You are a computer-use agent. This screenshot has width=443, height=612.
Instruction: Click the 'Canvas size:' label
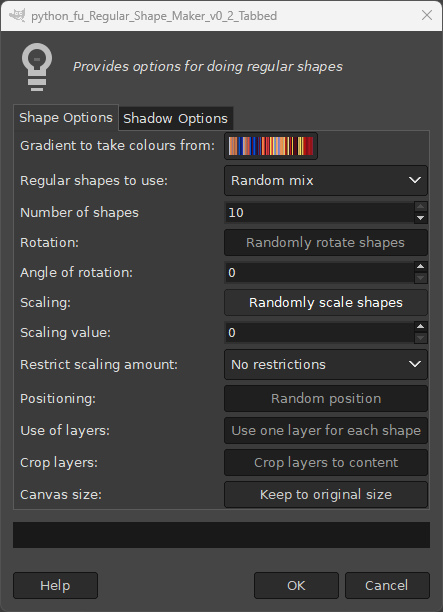61,495
